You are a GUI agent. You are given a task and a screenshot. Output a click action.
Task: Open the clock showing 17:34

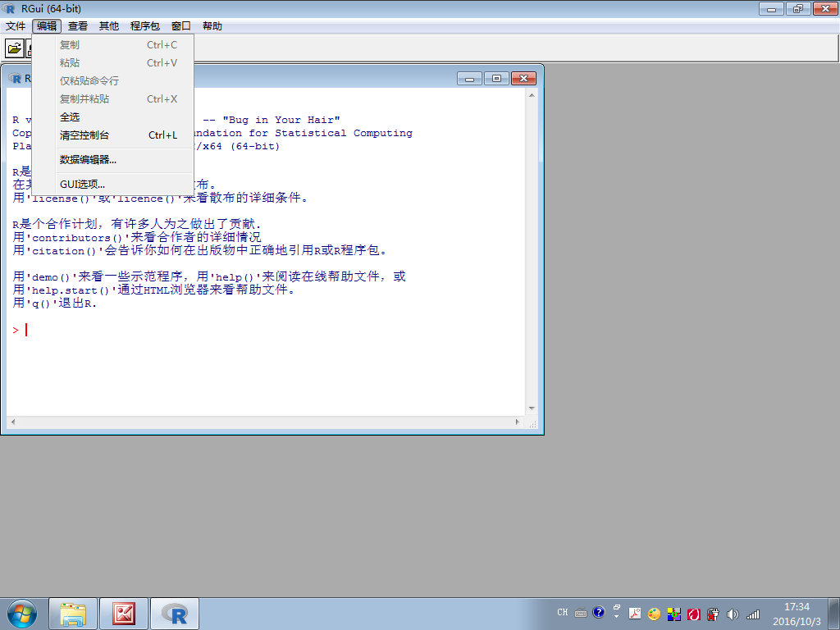797,614
